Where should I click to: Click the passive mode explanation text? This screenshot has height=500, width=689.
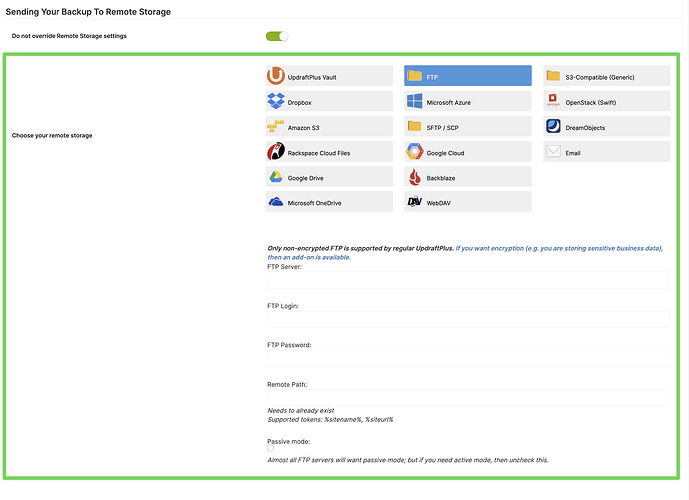[408, 460]
